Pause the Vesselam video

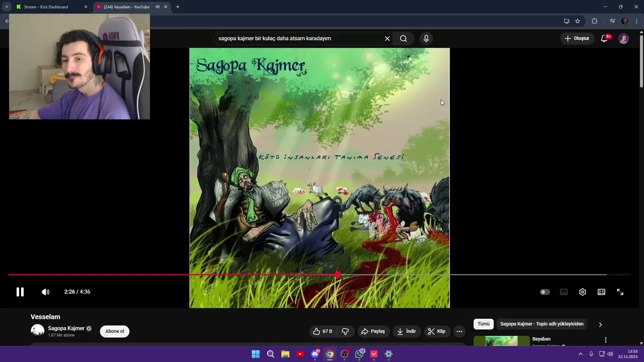click(20, 292)
